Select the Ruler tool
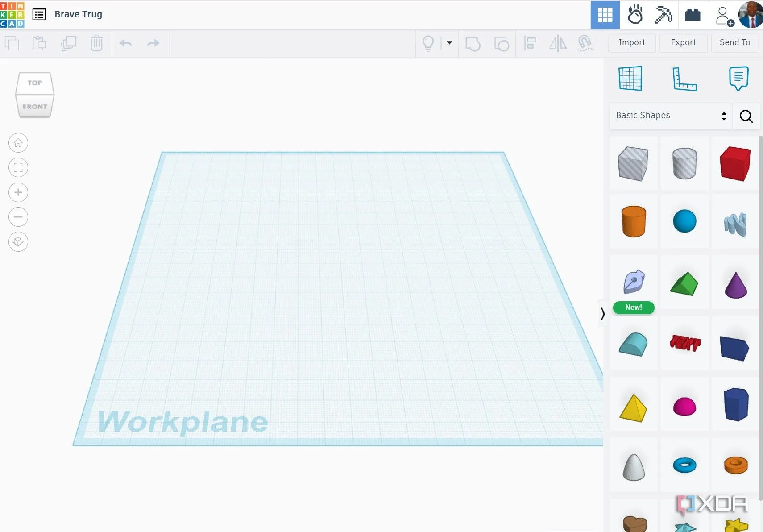763x532 pixels. (684, 79)
